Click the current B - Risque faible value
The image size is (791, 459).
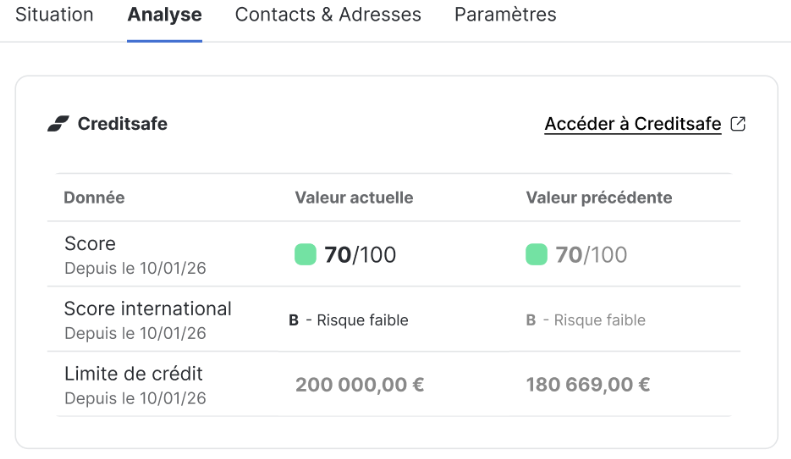(x=348, y=320)
